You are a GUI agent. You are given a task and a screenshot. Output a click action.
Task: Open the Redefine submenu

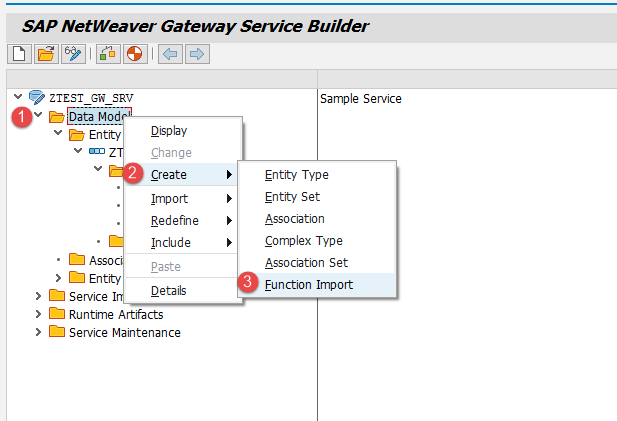[x=174, y=220]
